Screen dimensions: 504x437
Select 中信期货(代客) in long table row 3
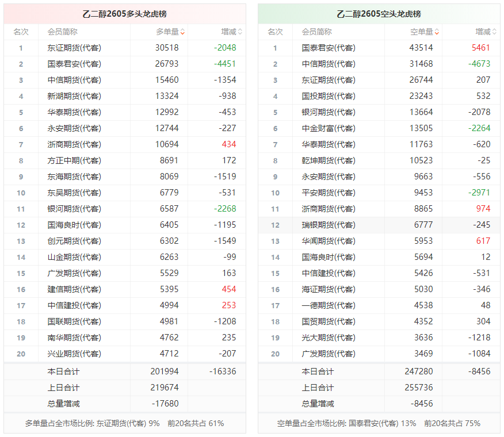click(74, 80)
